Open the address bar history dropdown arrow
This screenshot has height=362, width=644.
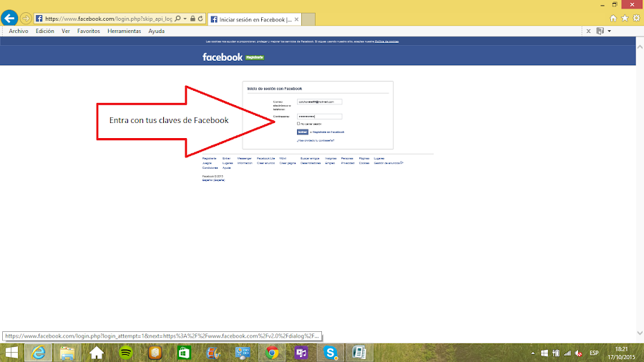[185, 19]
